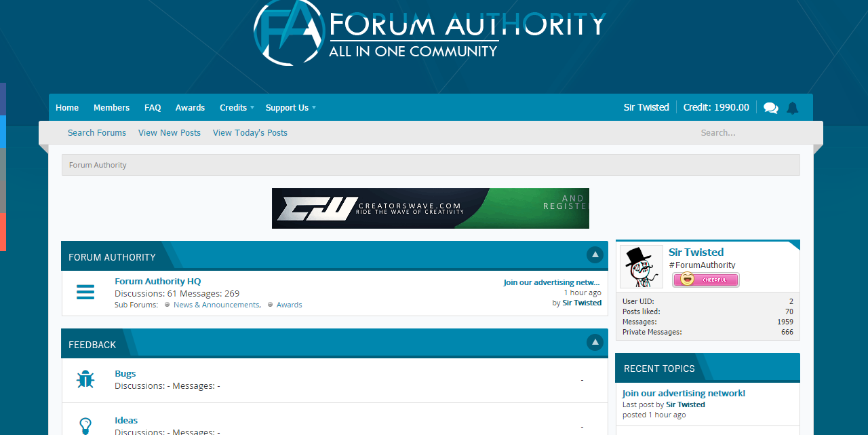Collapse the Forum Authority category
The width and height of the screenshot is (868, 435).
(x=595, y=254)
